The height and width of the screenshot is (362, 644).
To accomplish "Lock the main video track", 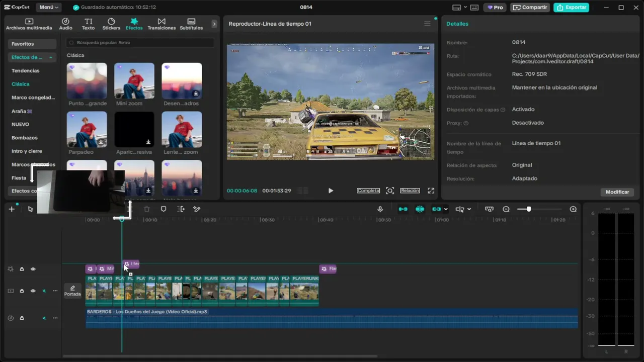I will tap(22, 291).
